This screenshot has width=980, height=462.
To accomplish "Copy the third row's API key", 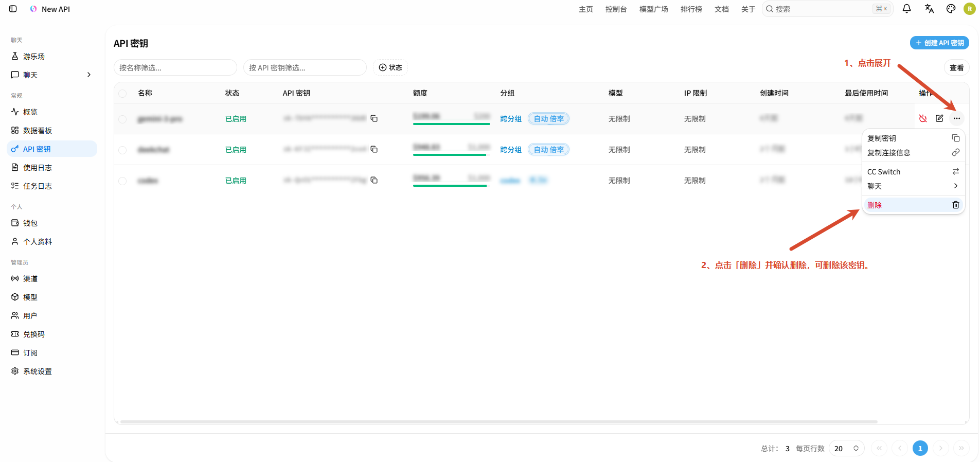I will pyautogui.click(x=374, y=180).
